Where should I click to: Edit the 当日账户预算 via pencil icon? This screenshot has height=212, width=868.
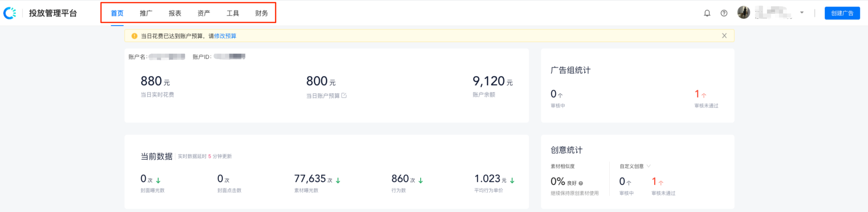coord(344,95)
